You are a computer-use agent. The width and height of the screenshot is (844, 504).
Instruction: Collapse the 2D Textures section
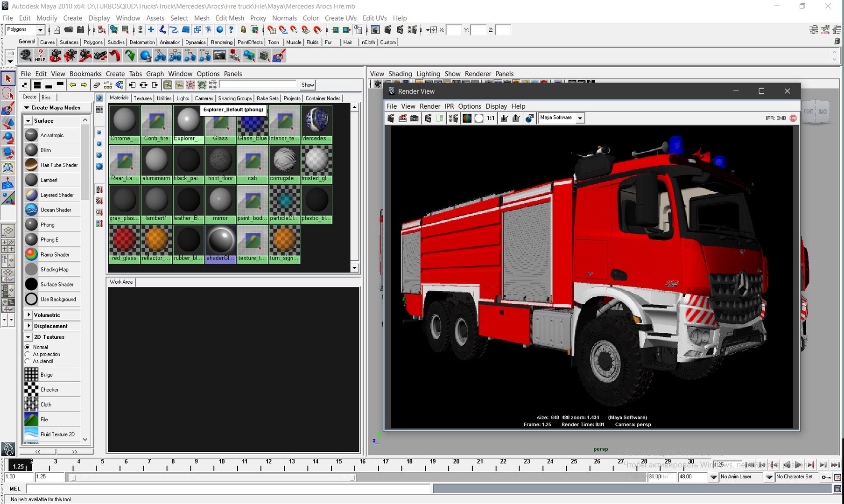pos(28,337)
